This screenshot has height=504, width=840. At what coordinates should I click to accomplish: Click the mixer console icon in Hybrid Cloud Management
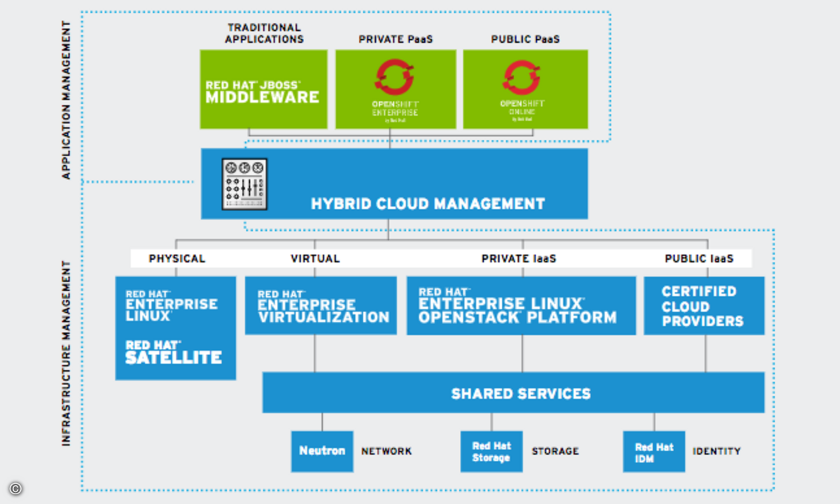[244, 184]
